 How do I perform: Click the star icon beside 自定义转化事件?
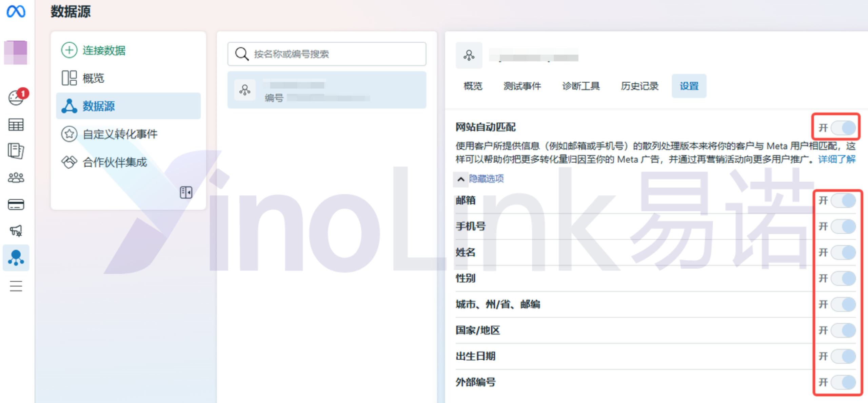tap(69, 134)
